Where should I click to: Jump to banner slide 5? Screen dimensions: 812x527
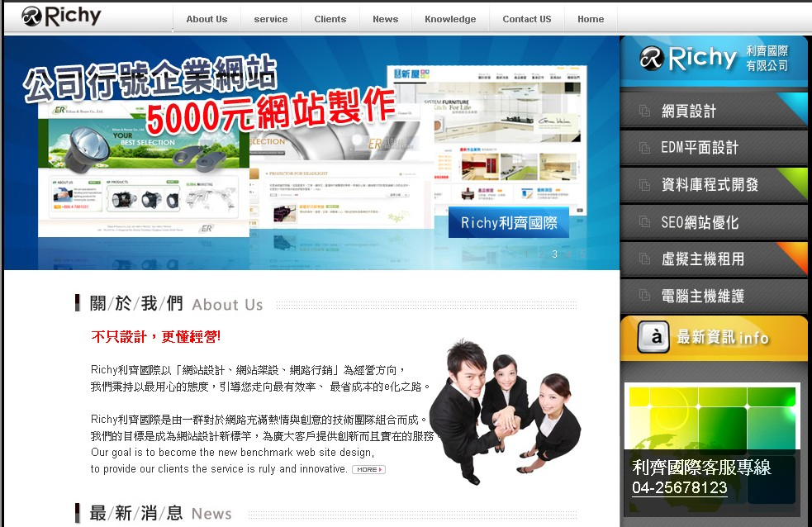pyautogui.click(x=583, y=254)
